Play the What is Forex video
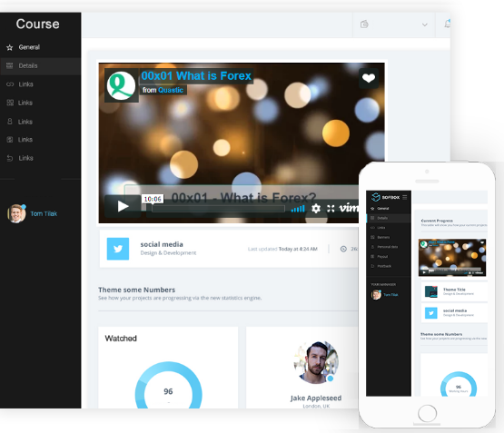504x433 pixels. tap(123, 206)
